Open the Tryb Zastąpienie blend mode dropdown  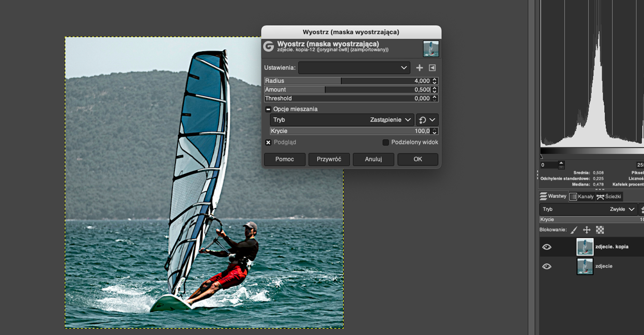coord(342,120)
